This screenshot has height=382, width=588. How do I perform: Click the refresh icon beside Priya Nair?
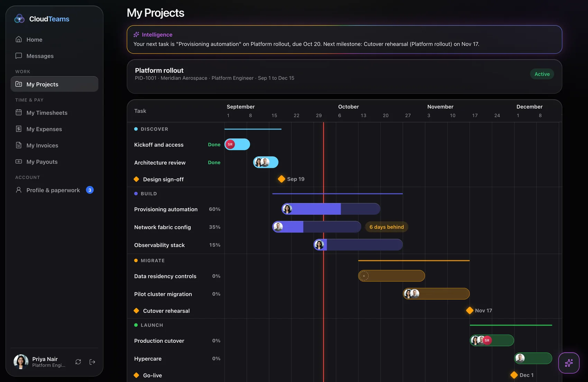pyautogui.click(x=78, y=362)
